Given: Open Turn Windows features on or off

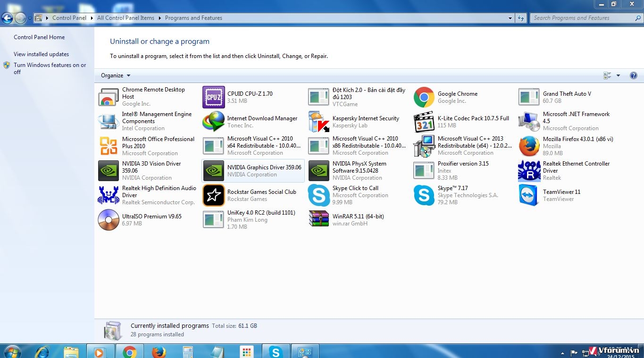Looking at the screenshot, I should coord(50,68).
